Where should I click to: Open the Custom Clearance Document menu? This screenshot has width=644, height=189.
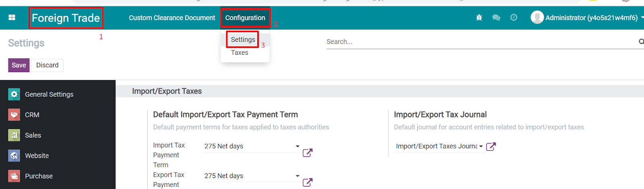(172, 18)
